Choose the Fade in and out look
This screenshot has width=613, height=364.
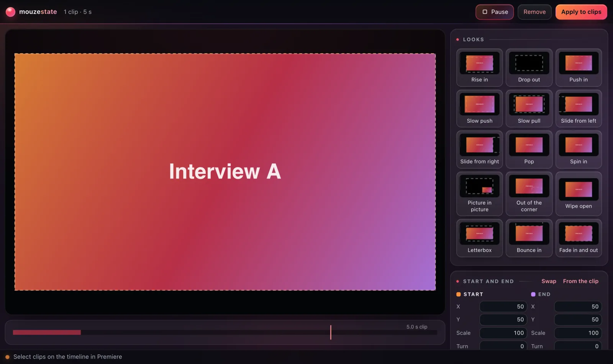tap(579, 238)
